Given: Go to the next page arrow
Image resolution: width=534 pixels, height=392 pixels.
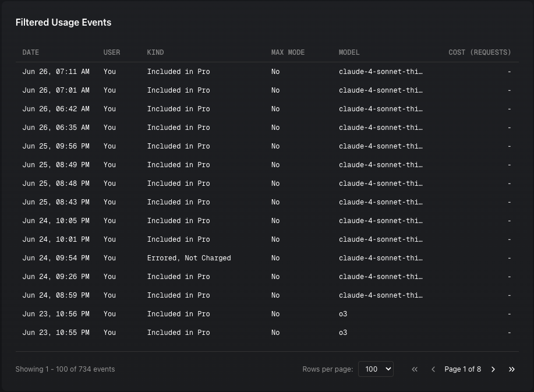Looking at the screenshot, I should [493, 369].
